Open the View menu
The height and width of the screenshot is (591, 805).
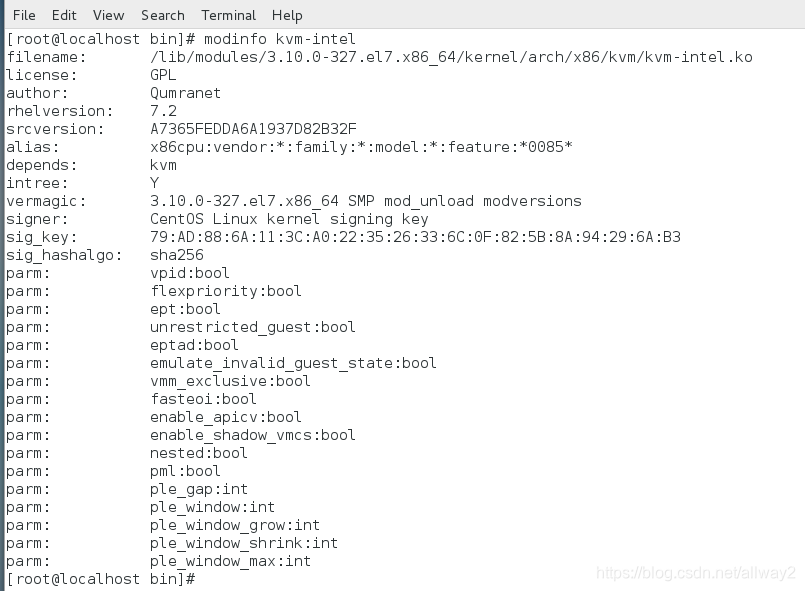tap(107, 15)
